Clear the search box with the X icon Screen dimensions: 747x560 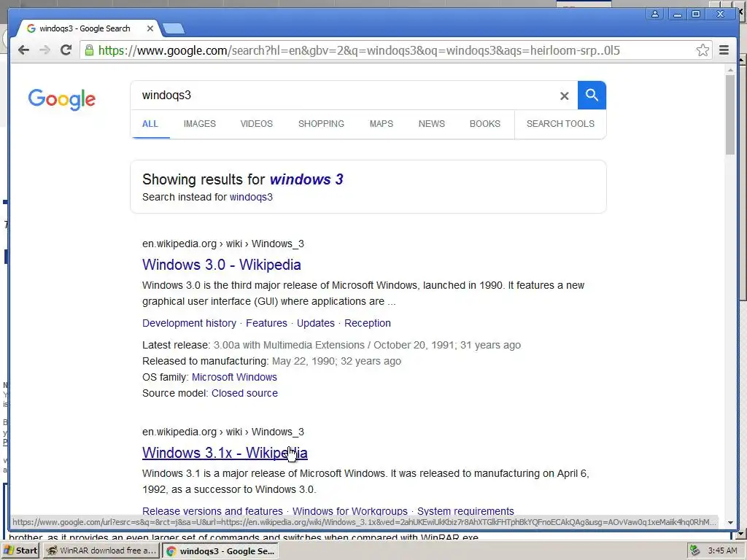565,96
